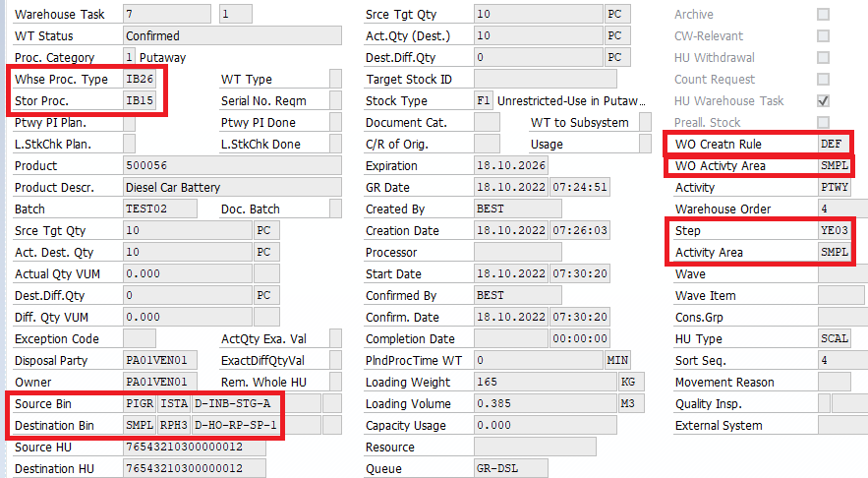The height and width of the screenshot is (478, 868).
Task: Click the Movement Reason label
Action: pyautogui.click(x=724, y=383)
